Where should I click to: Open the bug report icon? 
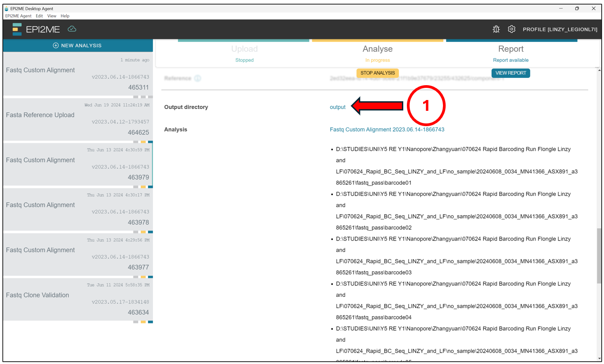click(x=496, y=29)
